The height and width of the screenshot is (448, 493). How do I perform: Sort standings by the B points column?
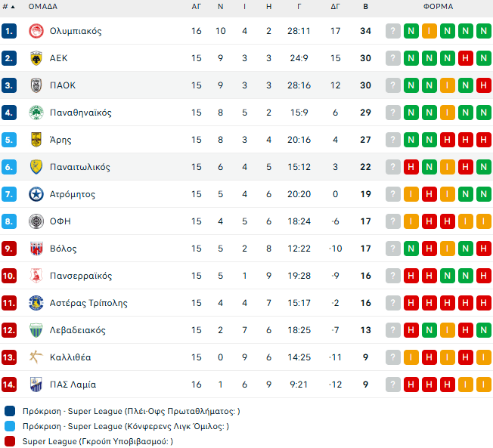point(366,7)
